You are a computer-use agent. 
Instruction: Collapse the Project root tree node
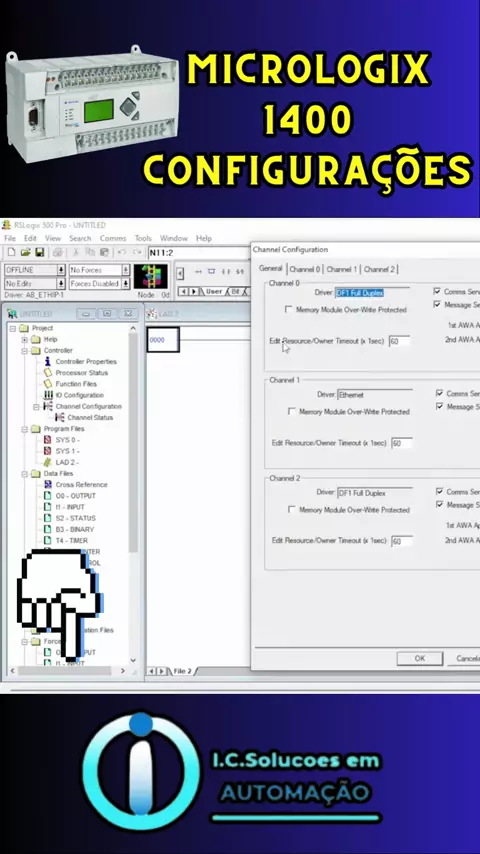pos(13,328)
